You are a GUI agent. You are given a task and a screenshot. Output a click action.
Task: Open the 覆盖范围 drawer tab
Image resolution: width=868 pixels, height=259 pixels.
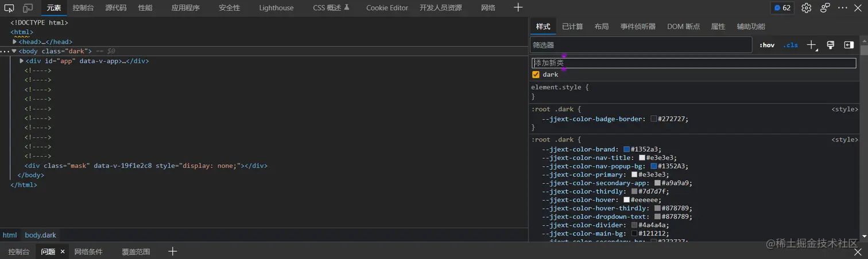135,252
